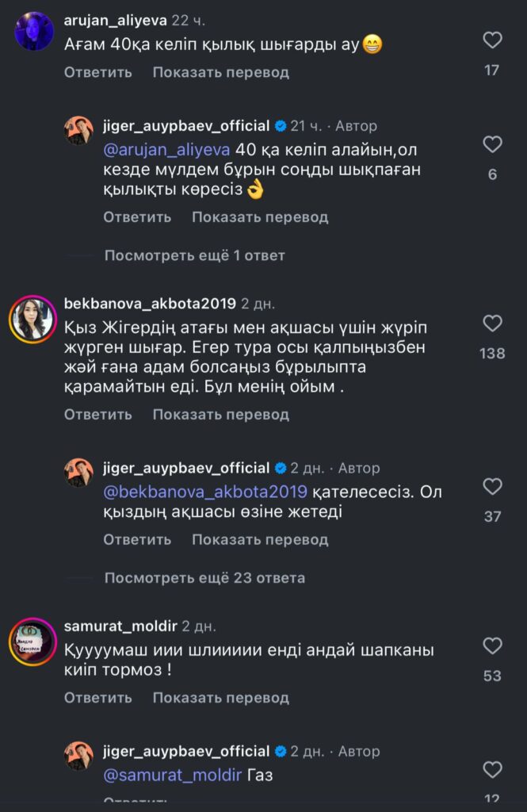Show translation of arujan_aliyeva's comment
Viewport: 527px width, 812px height.
tap(220, 72)
